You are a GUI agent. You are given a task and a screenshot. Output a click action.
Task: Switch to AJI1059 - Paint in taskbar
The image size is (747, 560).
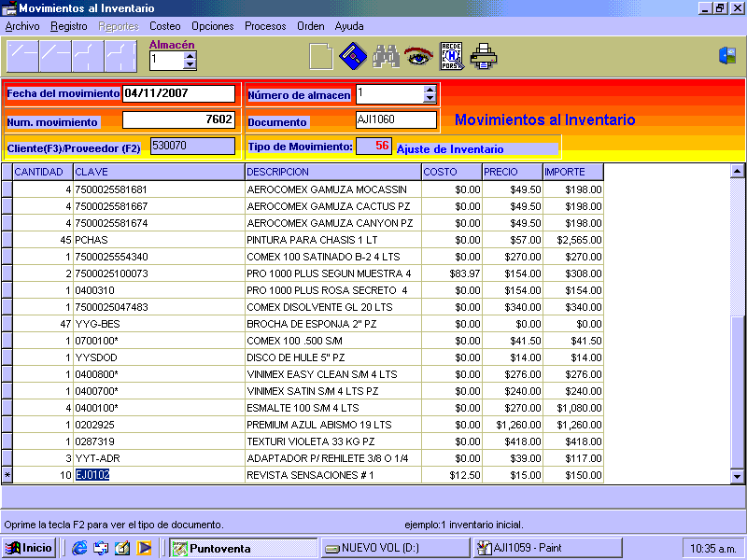click(532, 548)
